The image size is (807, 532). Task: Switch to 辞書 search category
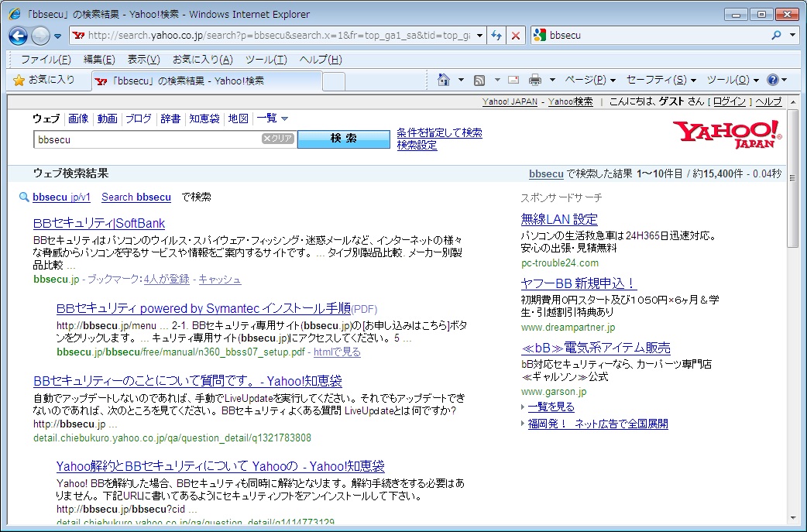coord(170,118)
